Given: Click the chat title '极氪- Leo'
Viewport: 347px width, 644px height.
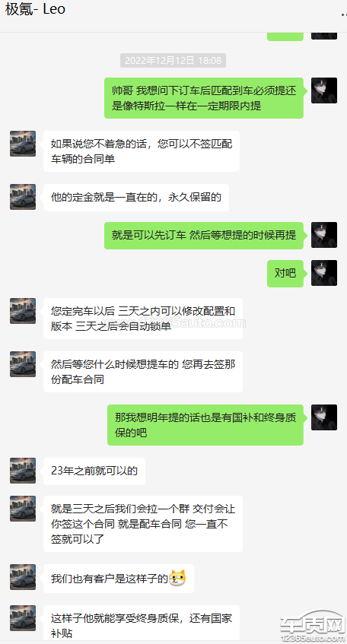Looking at the screenshot, I should pyautogui.click(x=35, y=9).
